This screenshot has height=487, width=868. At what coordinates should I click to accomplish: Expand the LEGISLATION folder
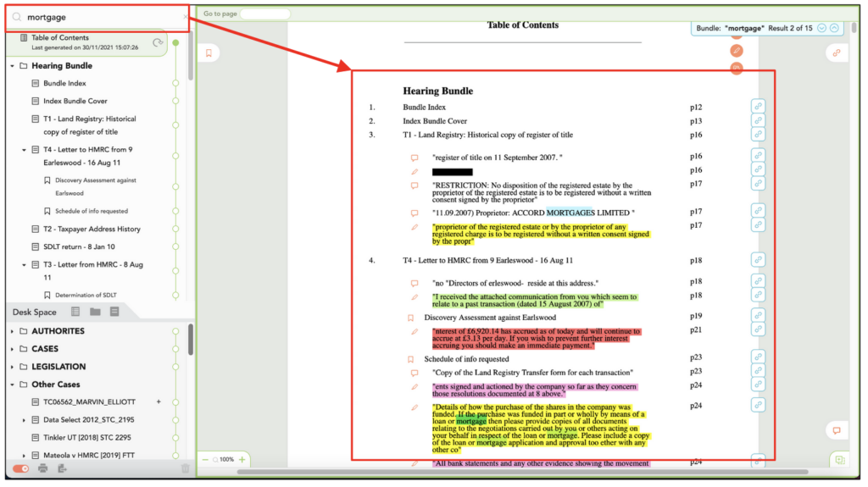coord(12,367)
